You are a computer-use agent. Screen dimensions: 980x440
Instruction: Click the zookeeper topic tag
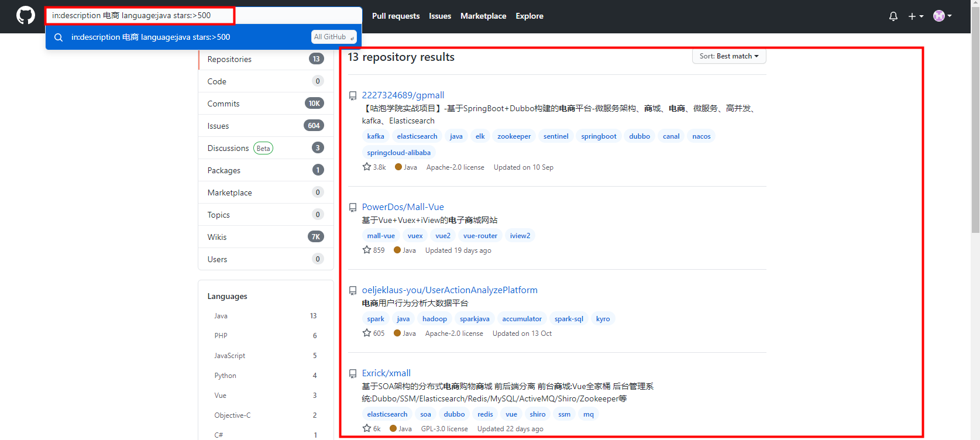[x=514, y=136]
